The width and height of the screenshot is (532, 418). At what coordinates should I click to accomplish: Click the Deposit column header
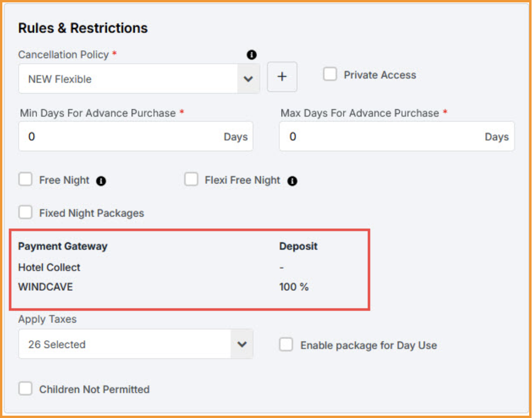click(298, 246)
